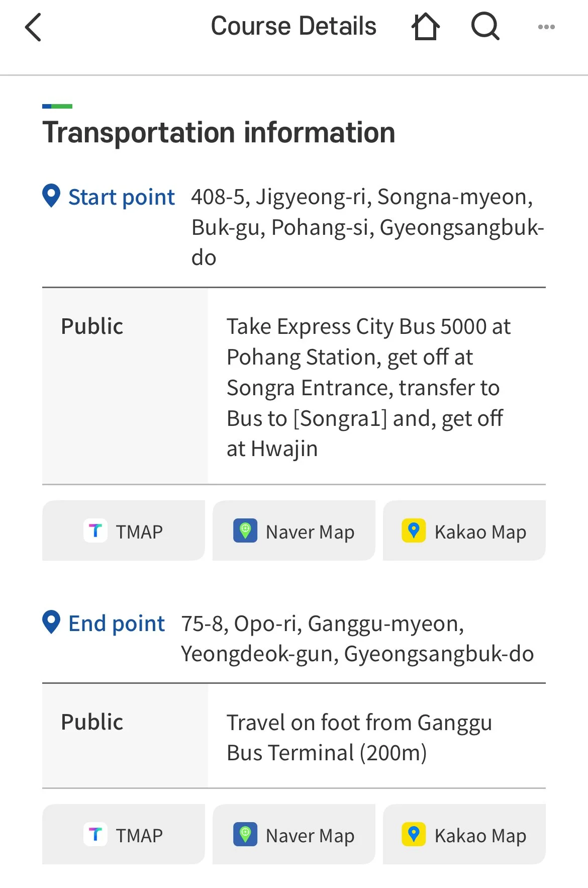Tap the back arrow icon
588x888 pixels.
(x=33, y=27)
